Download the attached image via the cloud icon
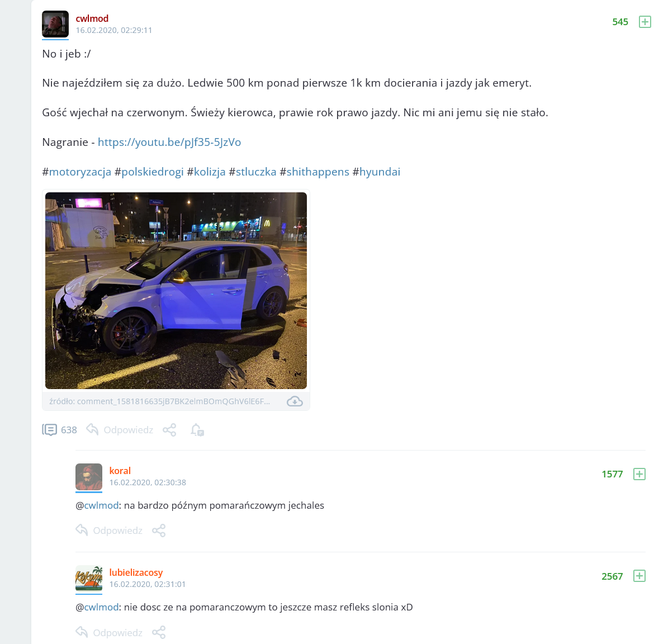The height and width of the screenshot is (644, 654). pos(295,401)
